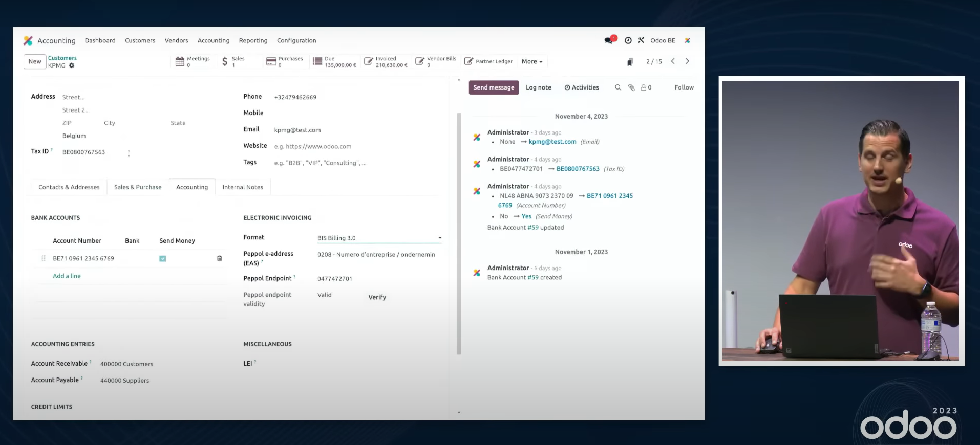980x445 pixels.
Task: Click Log note button
Action: tap(539, 87)
